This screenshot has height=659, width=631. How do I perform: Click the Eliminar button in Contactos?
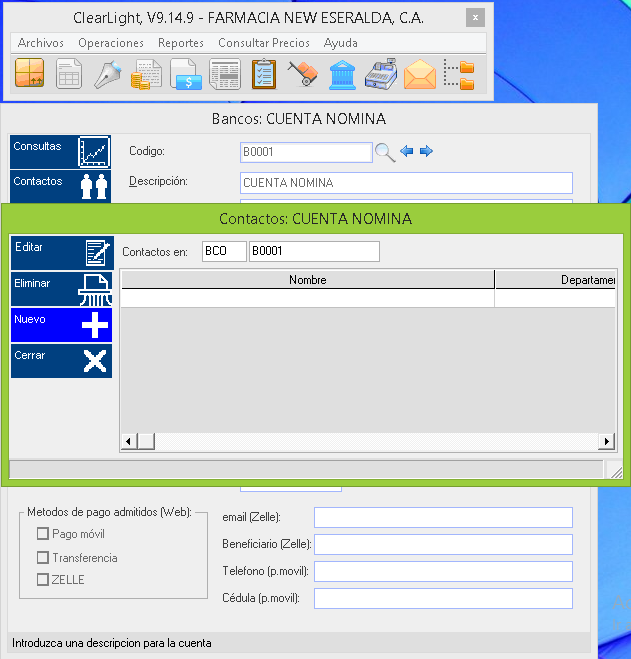61,289
